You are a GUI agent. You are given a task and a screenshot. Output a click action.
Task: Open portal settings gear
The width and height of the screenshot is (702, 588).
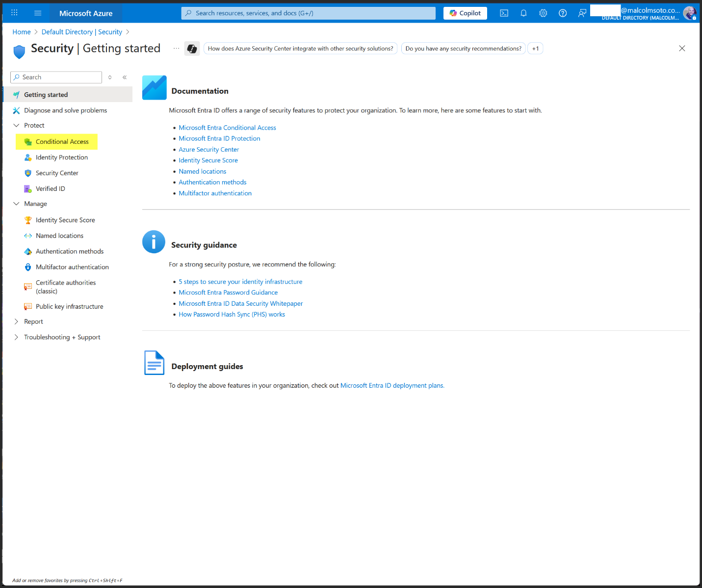tap(543, 13)
